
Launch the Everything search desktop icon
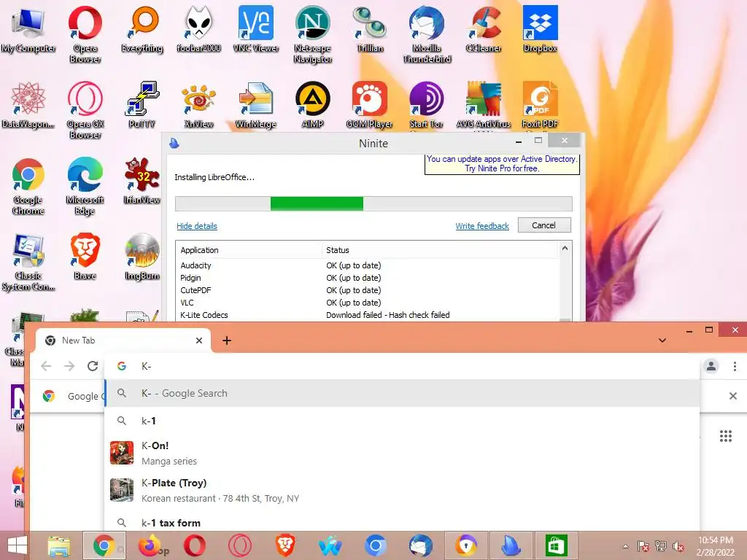point(142,29)
